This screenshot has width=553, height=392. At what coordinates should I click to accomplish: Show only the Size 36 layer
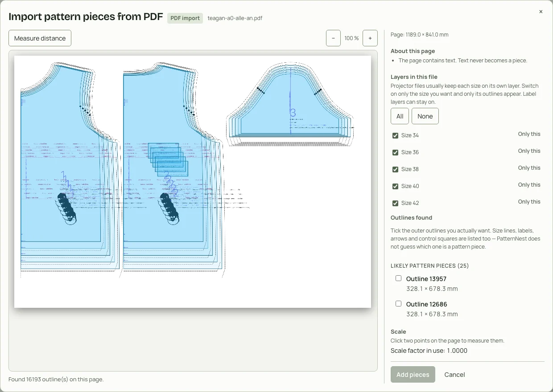[529, 151]
